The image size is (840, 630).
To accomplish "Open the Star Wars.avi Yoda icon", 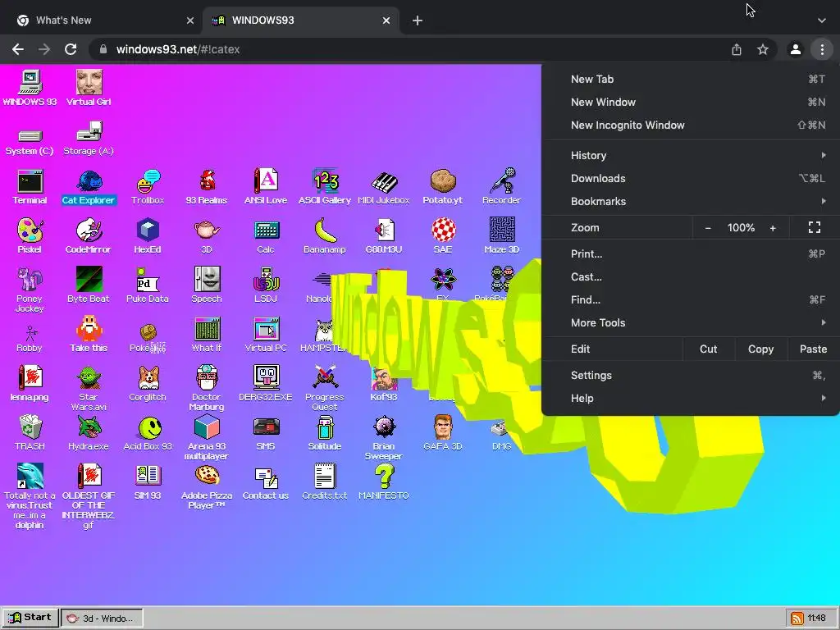I will coord(89,388).
